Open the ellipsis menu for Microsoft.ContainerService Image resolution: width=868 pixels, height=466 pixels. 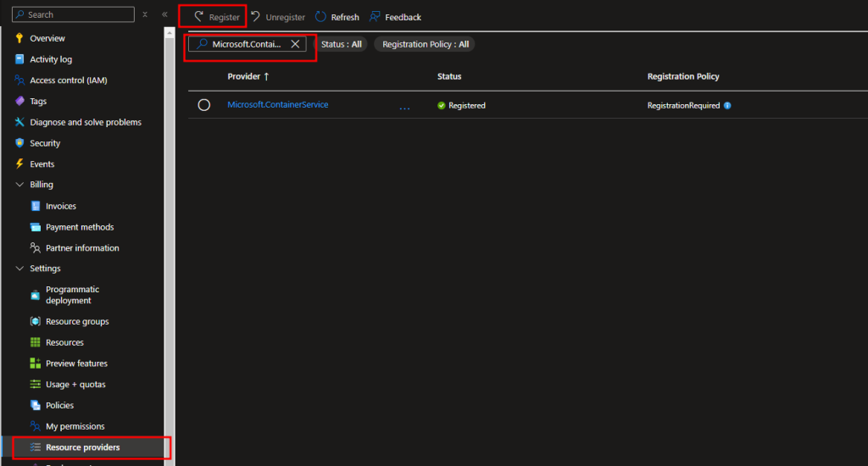tap(404, 107)
